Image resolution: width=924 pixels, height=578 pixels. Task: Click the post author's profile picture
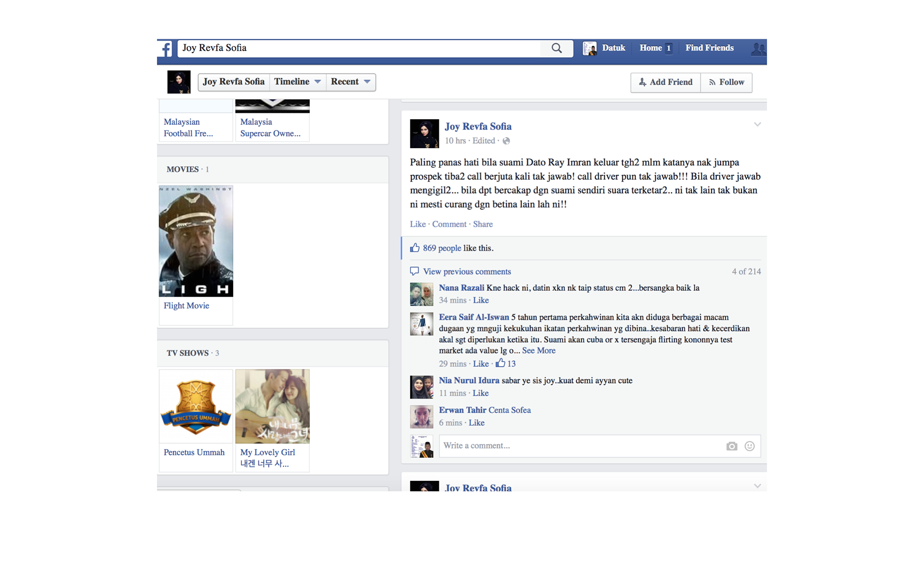pyautogui.click(x=424, y=134)
